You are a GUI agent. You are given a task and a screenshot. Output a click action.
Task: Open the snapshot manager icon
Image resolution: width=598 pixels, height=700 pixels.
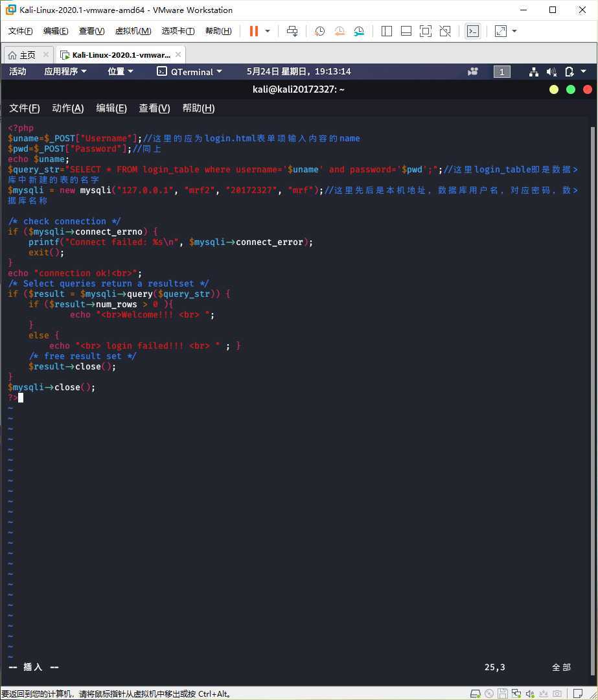pos(359,31)
